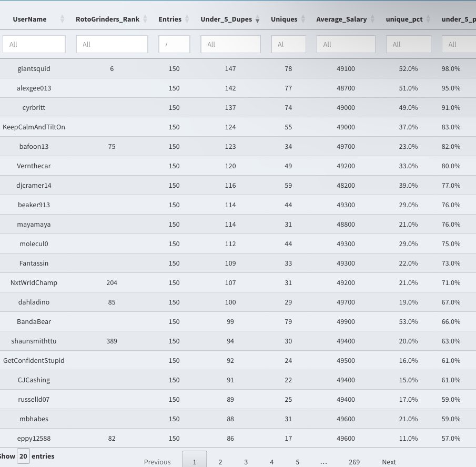The height and width of the screenshot is (467, 476).
Task: Select the shaunsmithttu username cell
Action: (34, 341)
